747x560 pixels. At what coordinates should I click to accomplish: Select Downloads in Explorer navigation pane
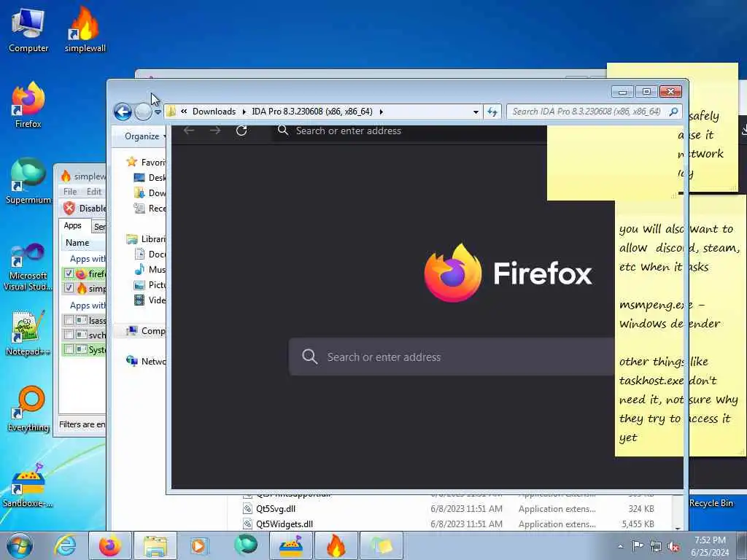coord(150,192)
